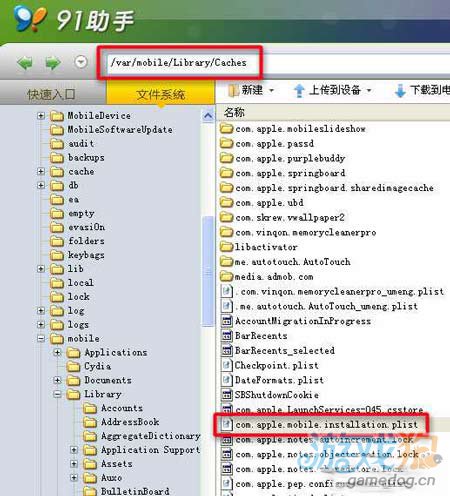Screen dimensions: 450x496
Task: Click the green back arrow icon
Action: 25,62
